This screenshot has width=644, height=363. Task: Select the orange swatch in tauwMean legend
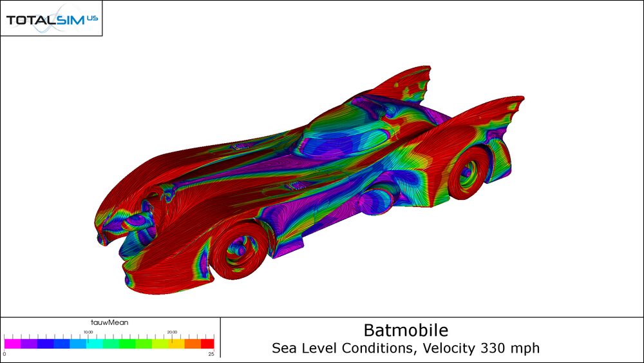pos(193,344)
